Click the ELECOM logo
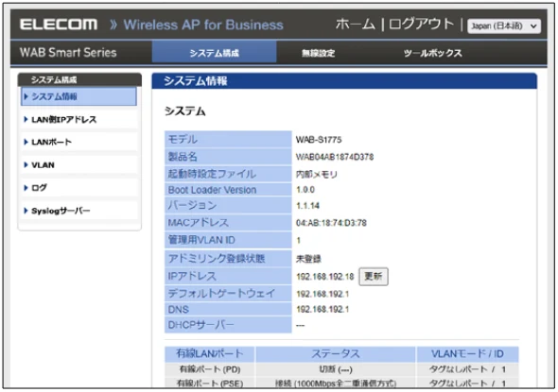 click(59, 25)
